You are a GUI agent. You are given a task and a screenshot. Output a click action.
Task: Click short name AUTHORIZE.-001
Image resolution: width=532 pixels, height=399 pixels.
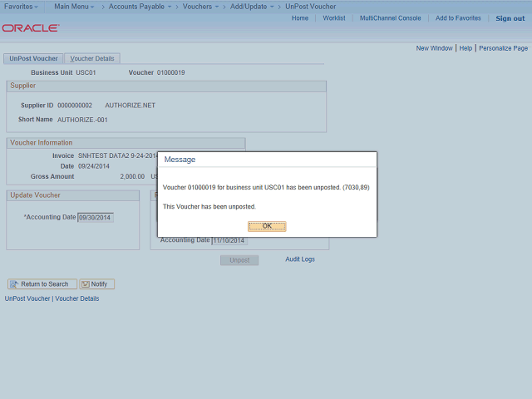82,120
